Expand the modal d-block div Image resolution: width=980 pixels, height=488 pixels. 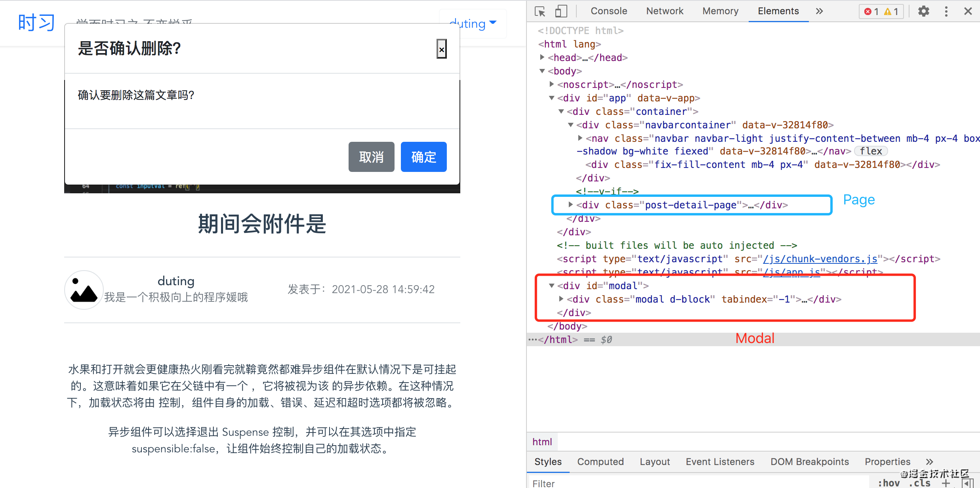pos(561,299)
